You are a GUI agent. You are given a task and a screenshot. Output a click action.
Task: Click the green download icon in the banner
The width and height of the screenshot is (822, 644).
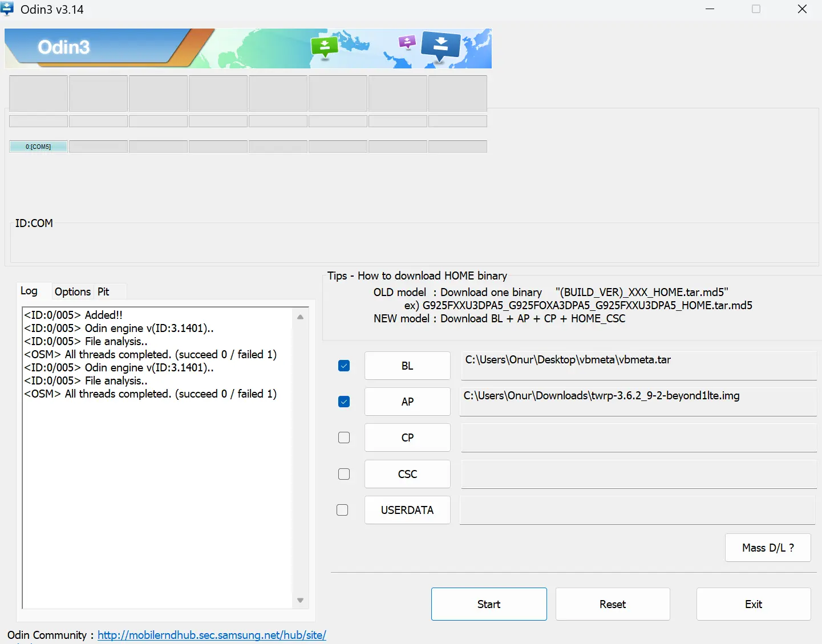(x=325, y=47)
